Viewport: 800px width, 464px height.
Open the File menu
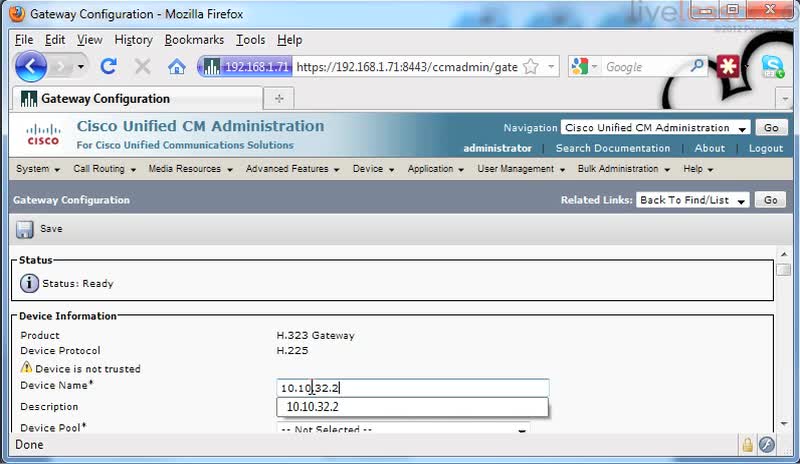24,40
